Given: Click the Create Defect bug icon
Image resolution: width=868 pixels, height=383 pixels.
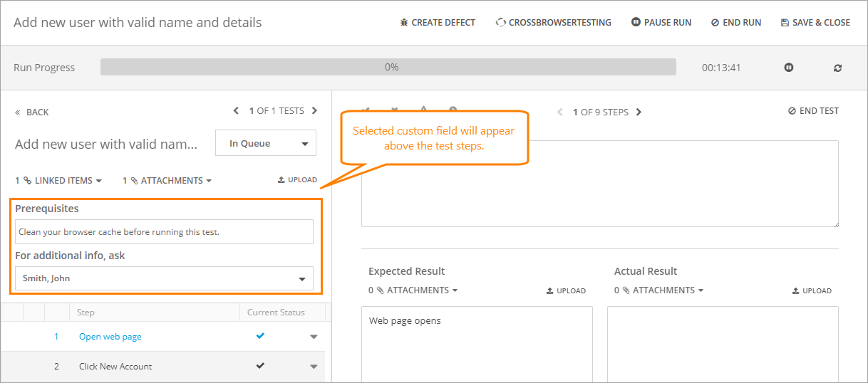Looking at the screenshot, I should click(404, 23).
